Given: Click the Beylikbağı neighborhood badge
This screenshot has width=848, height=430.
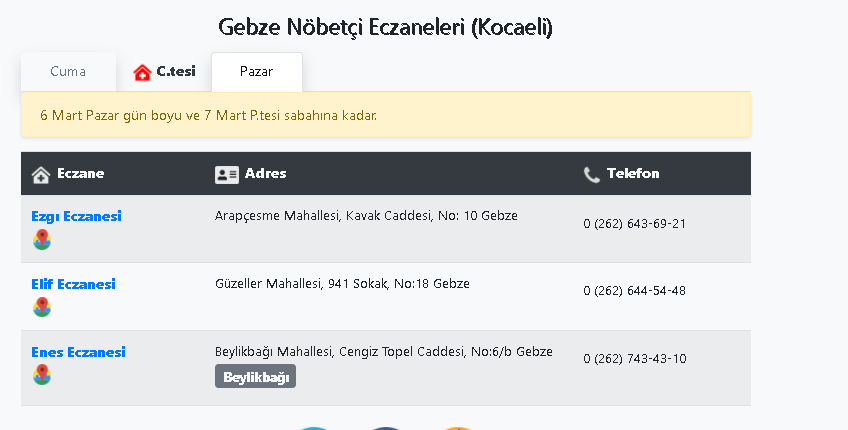Looking at the screenshot, I should [x=255, y=377].
